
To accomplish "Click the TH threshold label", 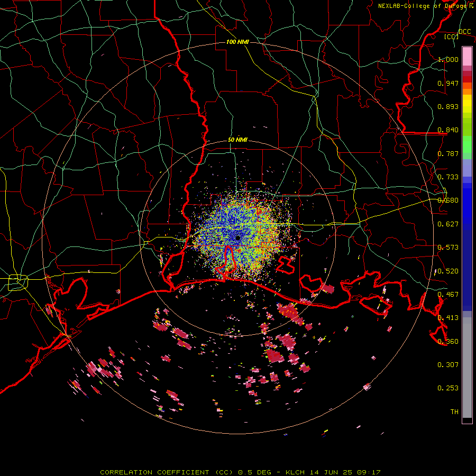I will [454, 412].
